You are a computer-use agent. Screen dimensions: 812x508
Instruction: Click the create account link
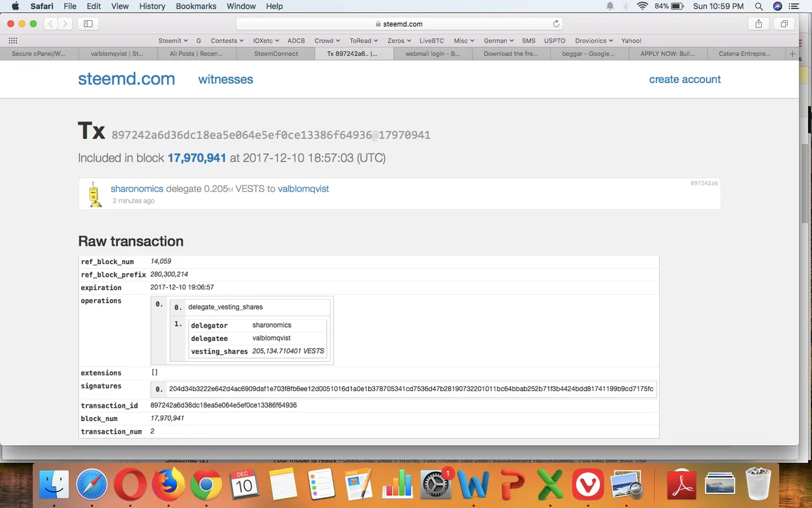[x=684, y=79]
